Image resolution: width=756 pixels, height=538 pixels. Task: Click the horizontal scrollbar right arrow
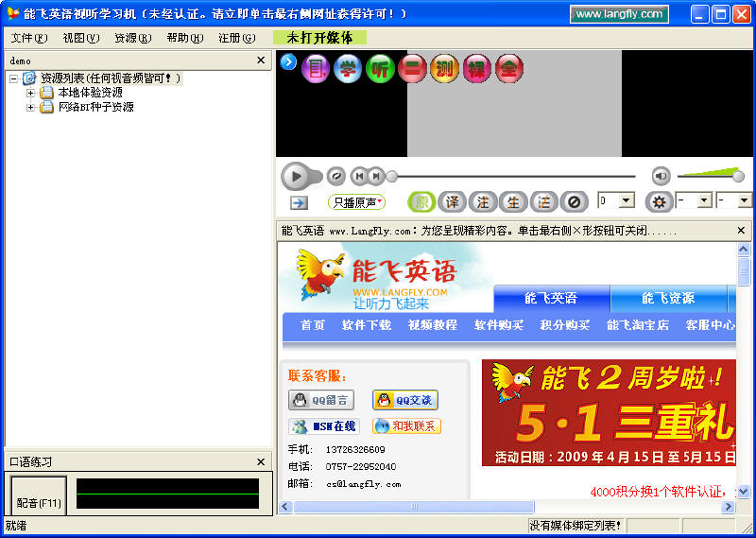click(x=728, y=507)
